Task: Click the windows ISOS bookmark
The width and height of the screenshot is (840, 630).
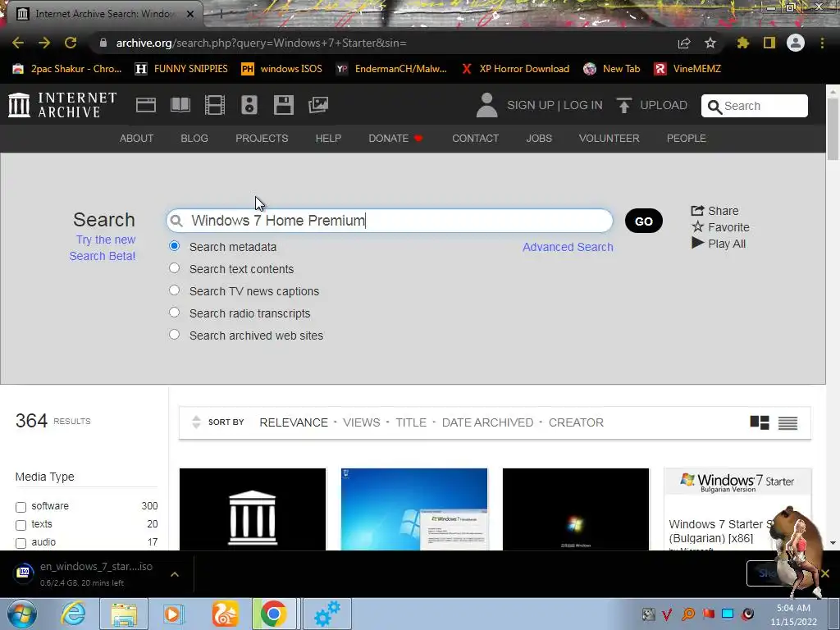Action: pyautogui.click(x=282, y=69)
